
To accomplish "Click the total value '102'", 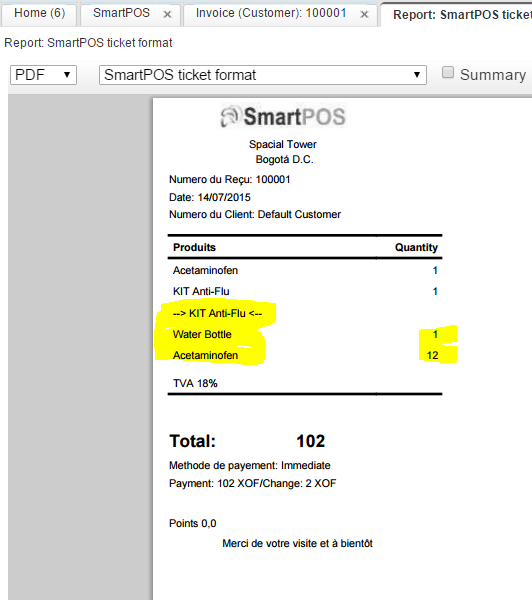I will click(310, 441).
